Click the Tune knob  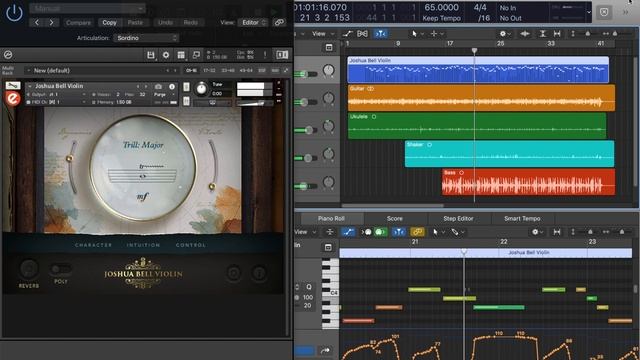pyautogui.click(x=201, y=89)
